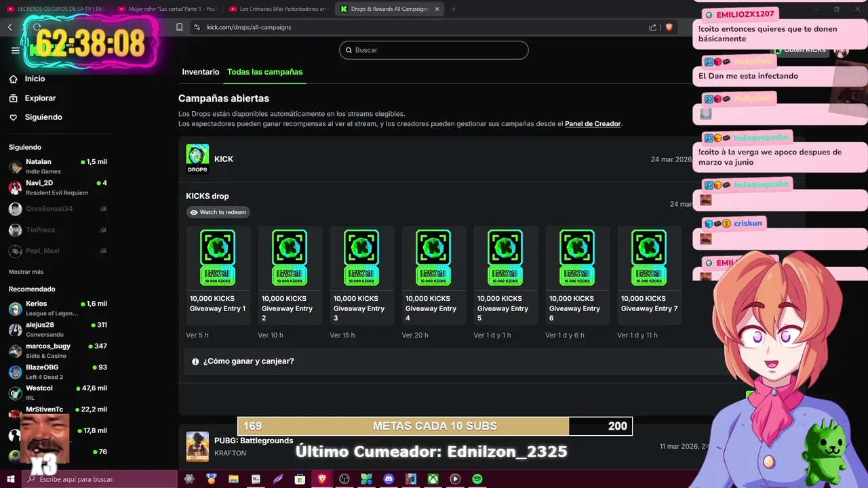
Task: Click 'KICKS drop' title text
Action: (208, 197)
